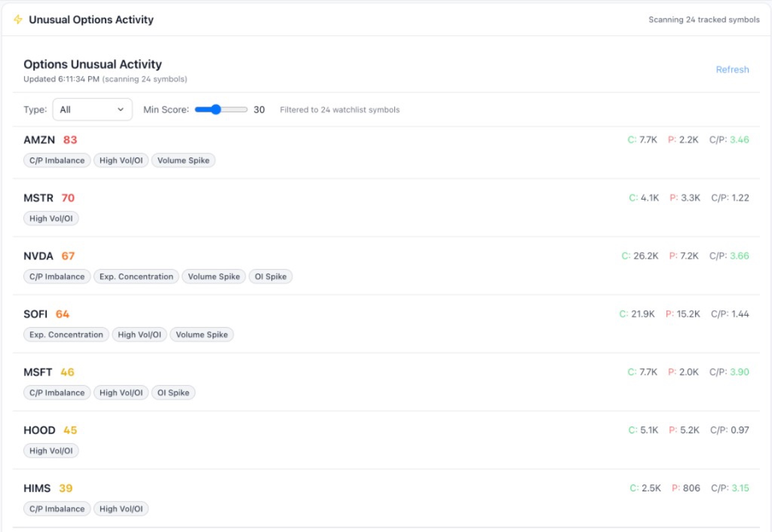Image resolution: width=772 pixels, height=532 pixels.
Task: Click HIMS score 39
Action: click(x=66, y=488)
